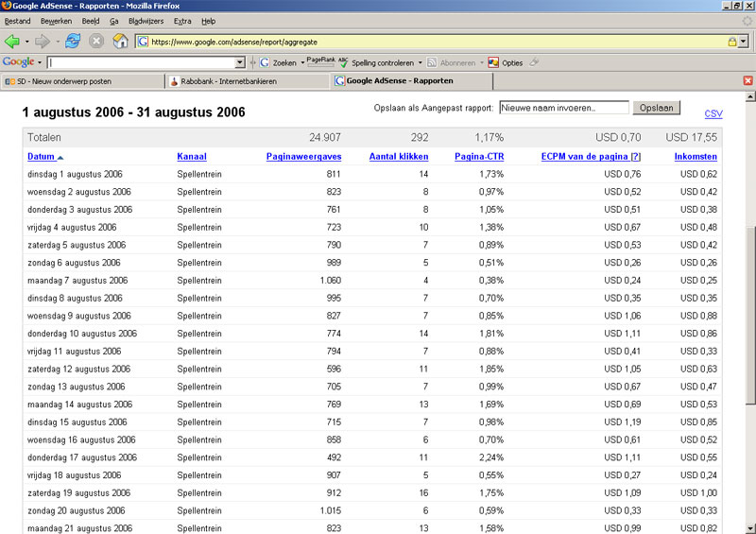Switch to SD - Nieuw onderwerp posten tab
Viewport: 756px width, 534px height.
click(x=82, y=81)
